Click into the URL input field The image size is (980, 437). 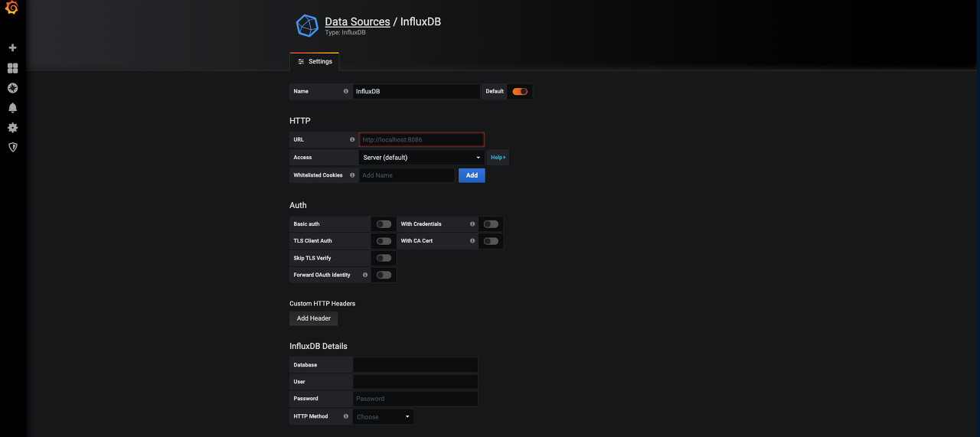pyautogui.click(x=422, y=139)
